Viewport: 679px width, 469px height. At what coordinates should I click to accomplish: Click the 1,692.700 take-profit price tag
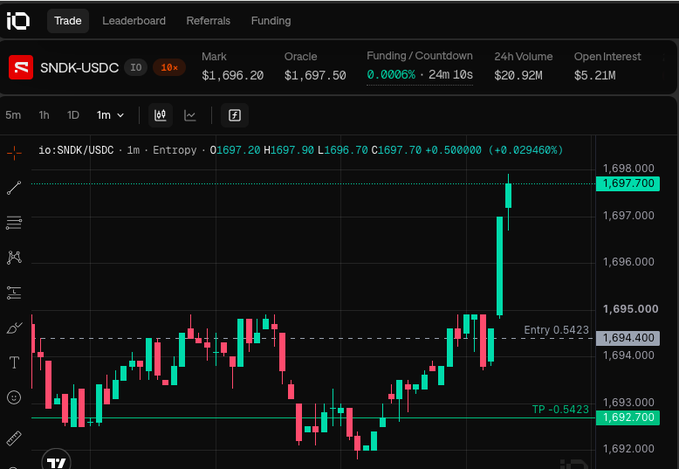click(x=628, y=417)
